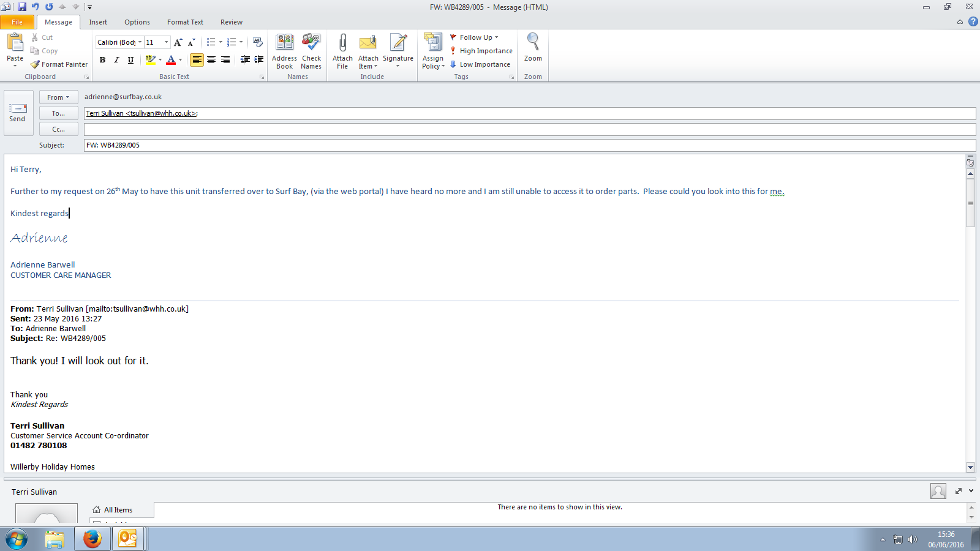Image resolution: width=980 pixels, height=551 pixels.
Task: Expand the Follow Up menu
Action: [x=475, y=37]
